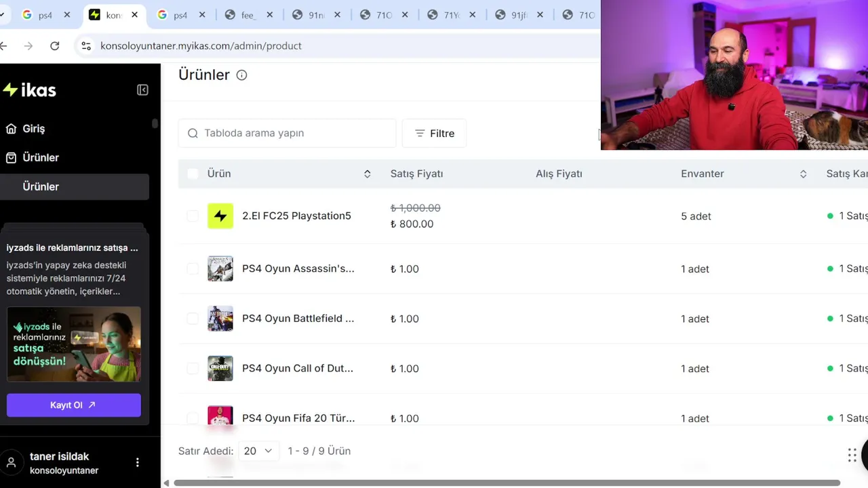Viewport: 868px width, 488px height.
Task: Click taner isildak account name
Action: coord(59,457)
